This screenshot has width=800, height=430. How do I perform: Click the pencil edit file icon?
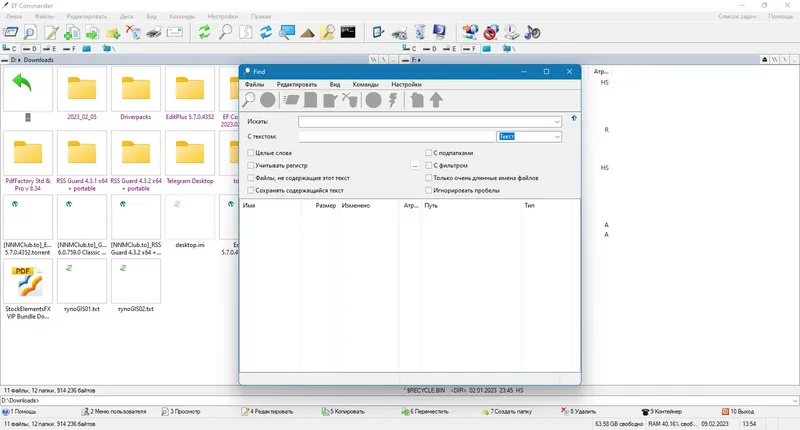[x=51, y=33]
